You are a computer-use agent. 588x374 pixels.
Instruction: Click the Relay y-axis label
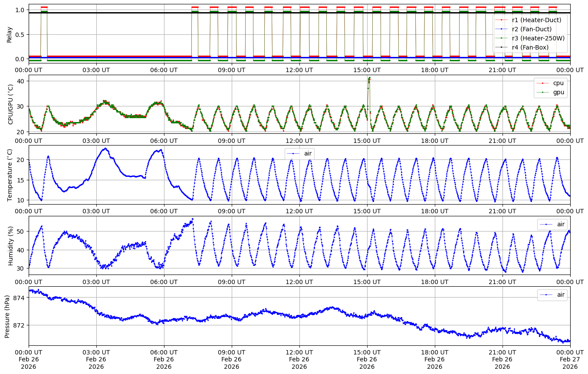point(10,34)
